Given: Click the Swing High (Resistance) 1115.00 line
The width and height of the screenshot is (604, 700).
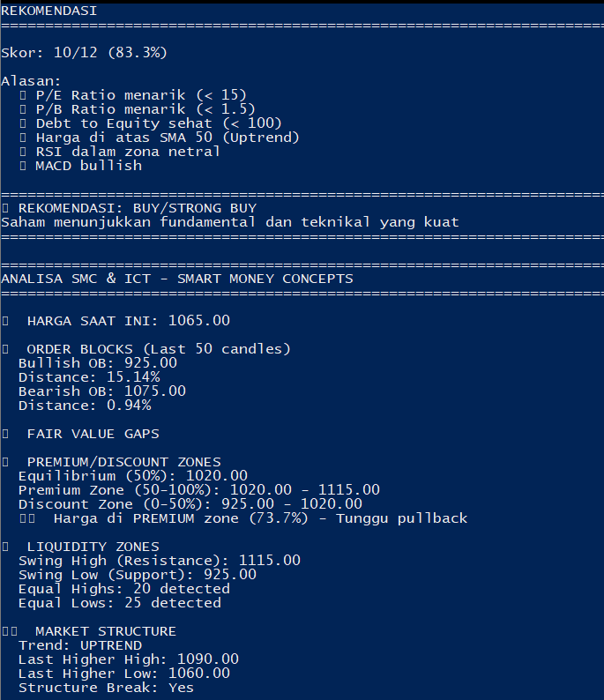Looking at the screenshot, I should (x=159, y=561).
